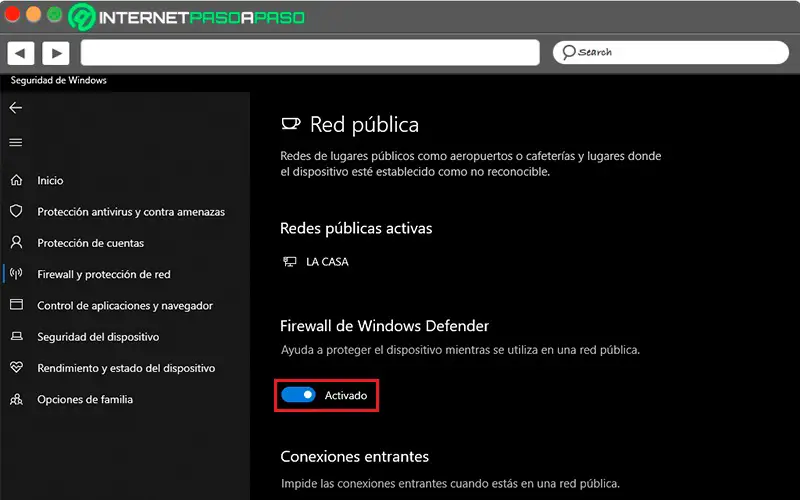Click the coffee cup Red pública icon
The width and height of the screenshot is (800, 500).
point(291,123)
